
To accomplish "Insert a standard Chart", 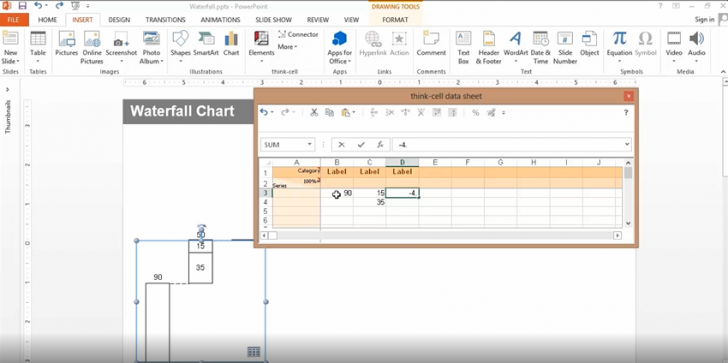I will pos(231,44).
